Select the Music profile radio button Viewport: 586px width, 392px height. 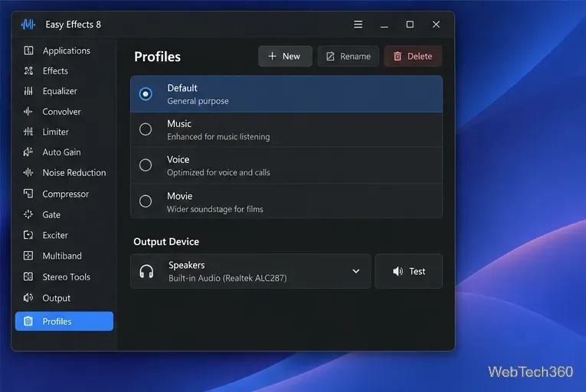(146, 129)
